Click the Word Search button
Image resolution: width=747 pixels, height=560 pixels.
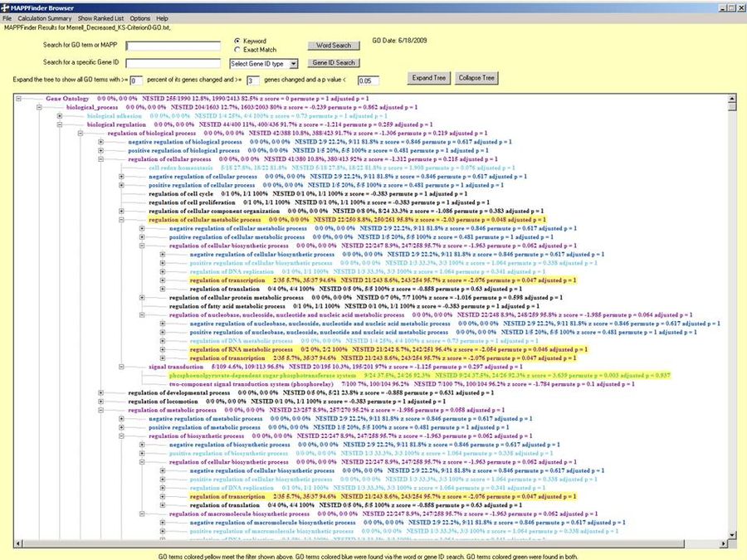tap(334, 46)
